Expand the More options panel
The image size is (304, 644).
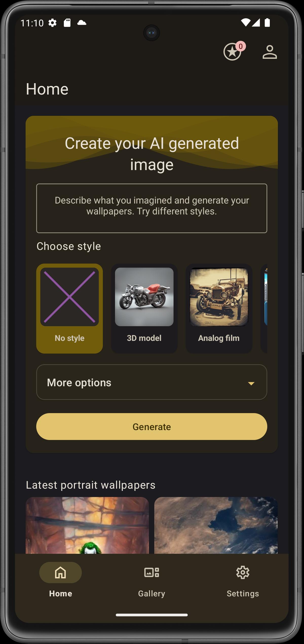pos(151,382)
